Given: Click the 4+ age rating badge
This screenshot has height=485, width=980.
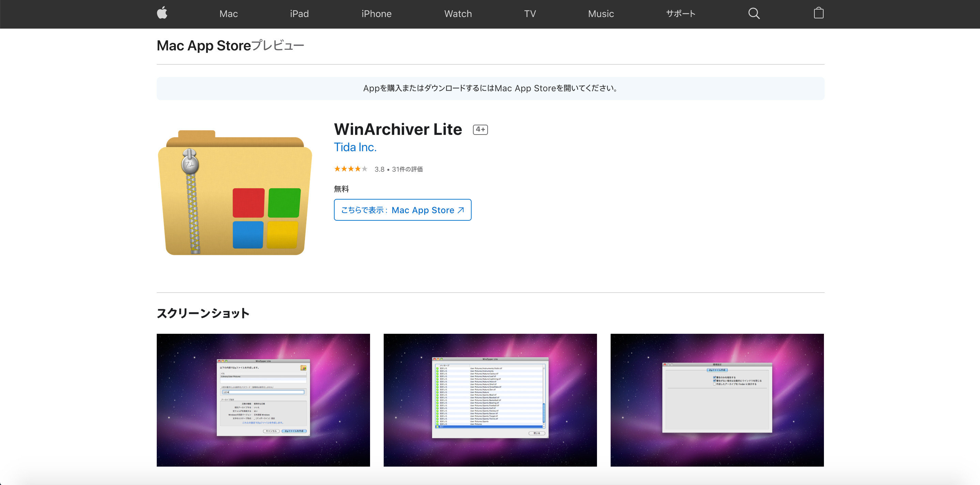Looking at the screenshot, I should tap(480, 130).
